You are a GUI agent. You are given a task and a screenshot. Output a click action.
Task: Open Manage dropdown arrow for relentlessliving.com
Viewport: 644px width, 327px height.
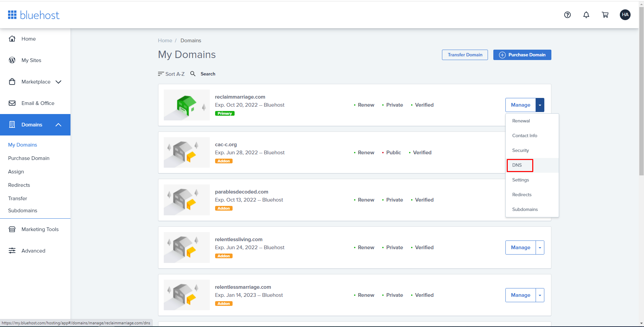click(540, 248)
